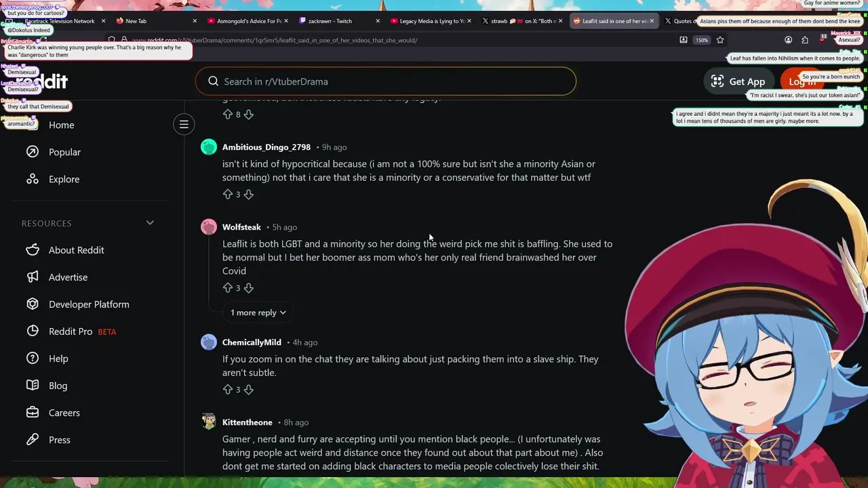Bookmark this page with the star icon
Screen dimensions: 868x488
720,40
